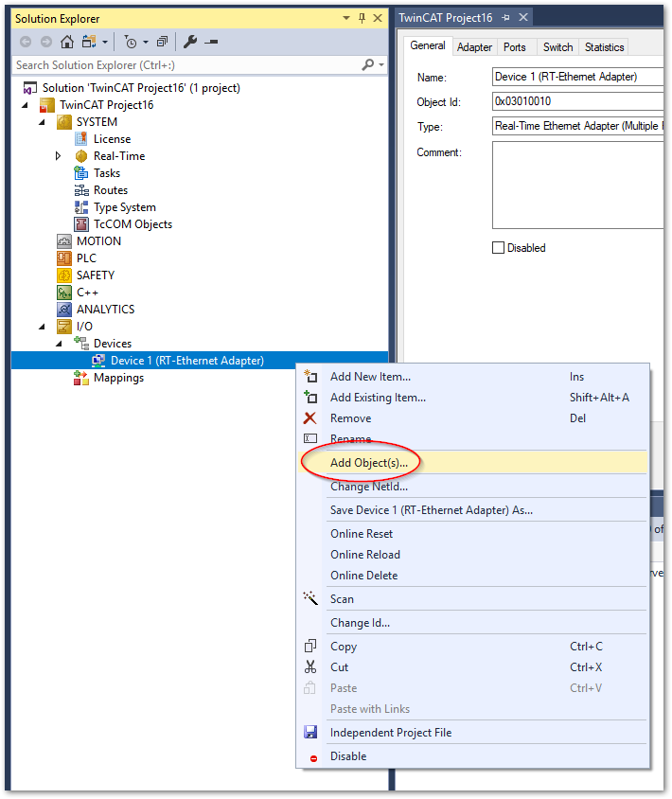
Task: Select Cut from the context menu
Action: point(473,667)
